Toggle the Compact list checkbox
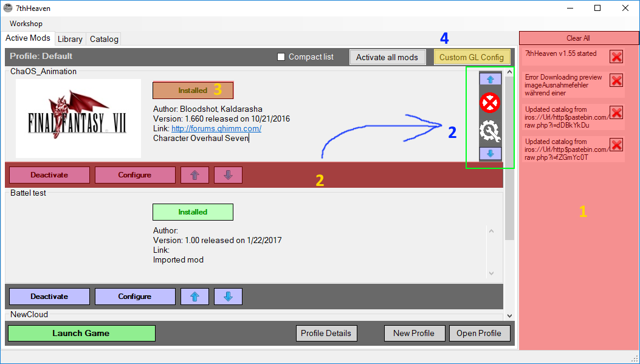 click(x=281, y=57)
